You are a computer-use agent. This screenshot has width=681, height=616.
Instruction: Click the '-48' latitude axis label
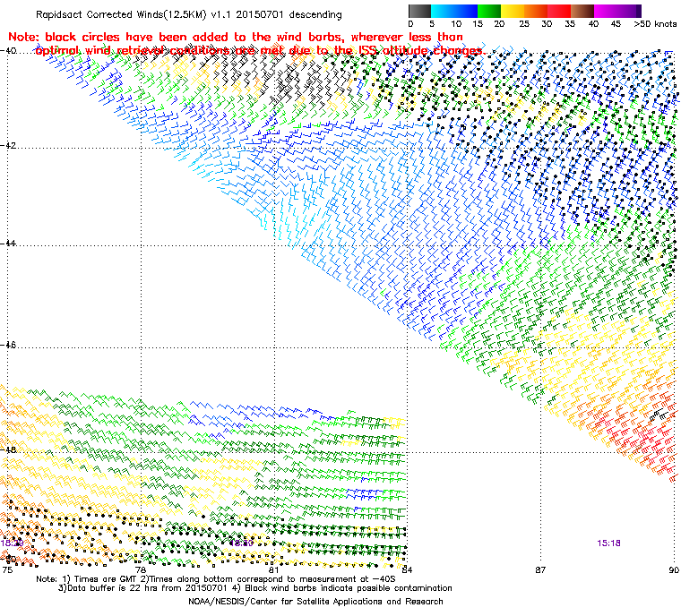(x=8, y=450)
